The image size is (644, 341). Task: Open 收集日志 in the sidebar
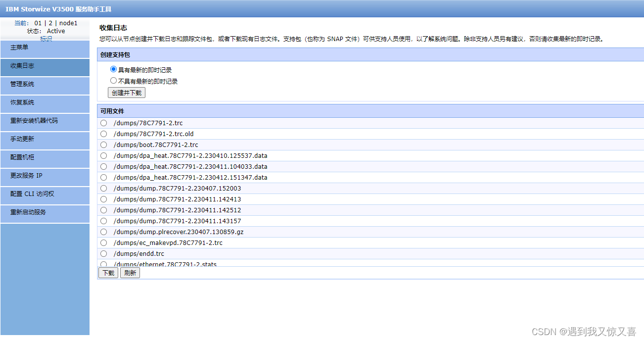pyautogui.click(x=45, y=67)
